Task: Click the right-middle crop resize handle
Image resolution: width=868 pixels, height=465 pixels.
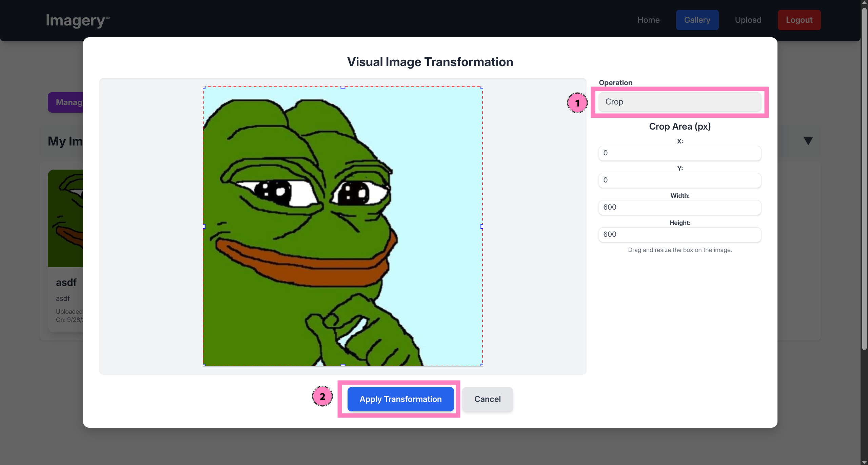Action: coord(482,226)
